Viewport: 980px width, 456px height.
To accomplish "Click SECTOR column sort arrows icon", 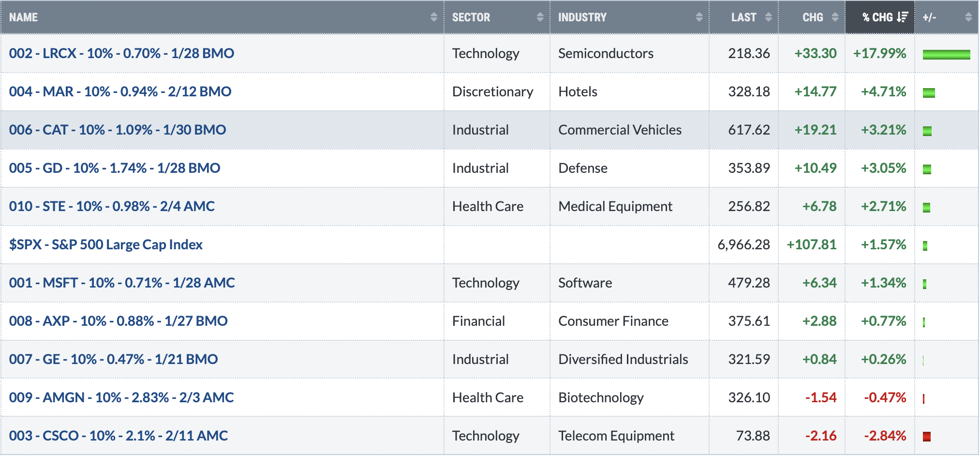I will coord(540,17).
